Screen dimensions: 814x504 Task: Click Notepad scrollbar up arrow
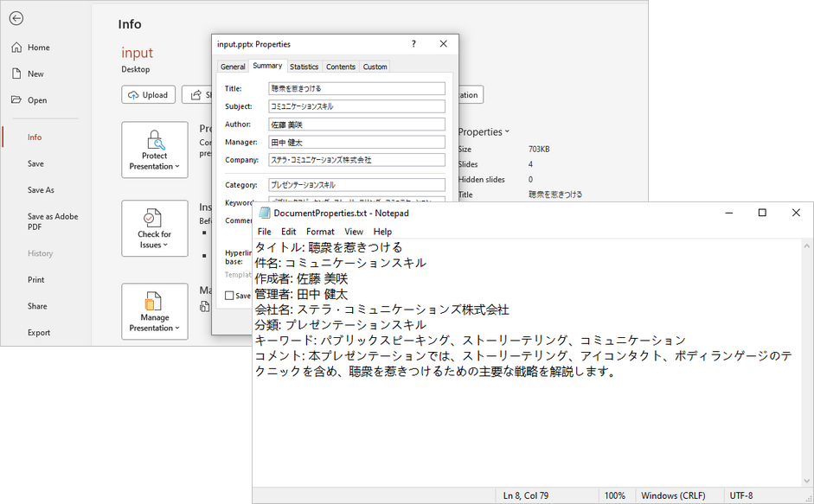[807, 246]
